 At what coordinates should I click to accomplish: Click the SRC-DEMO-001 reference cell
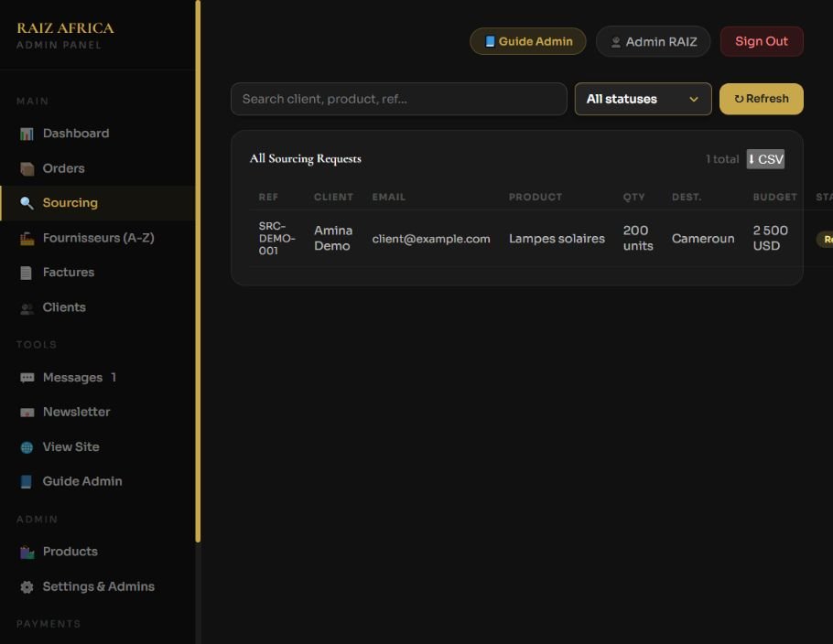click(276, 239)
